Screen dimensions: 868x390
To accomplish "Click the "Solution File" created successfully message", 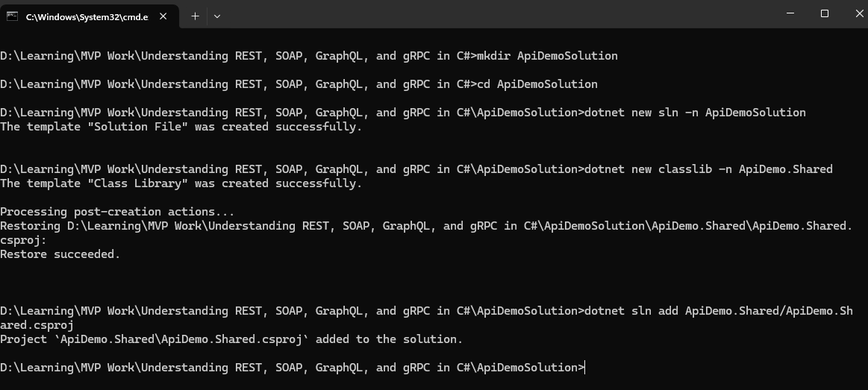I will (181, 127).
